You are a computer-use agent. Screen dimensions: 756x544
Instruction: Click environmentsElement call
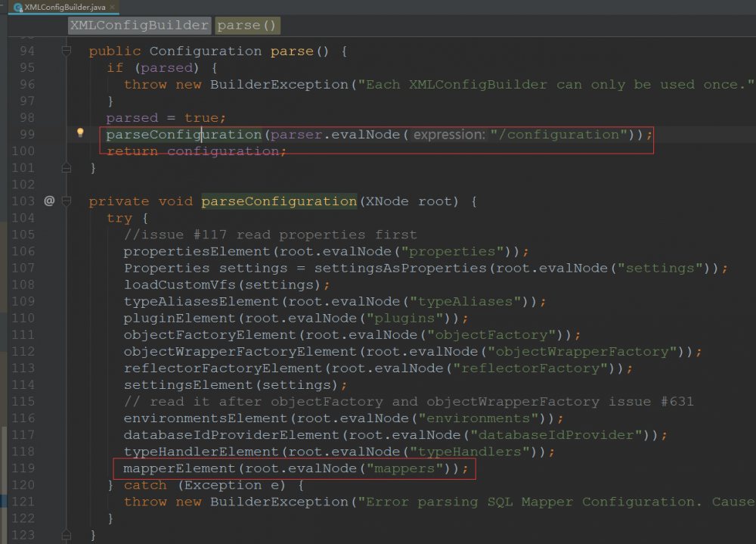pos(206,418)
